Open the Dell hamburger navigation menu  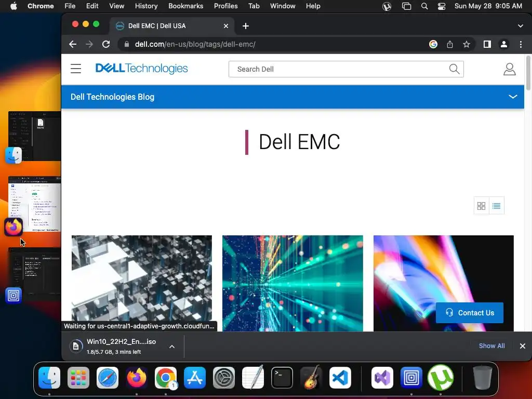[x=76, y=69]
